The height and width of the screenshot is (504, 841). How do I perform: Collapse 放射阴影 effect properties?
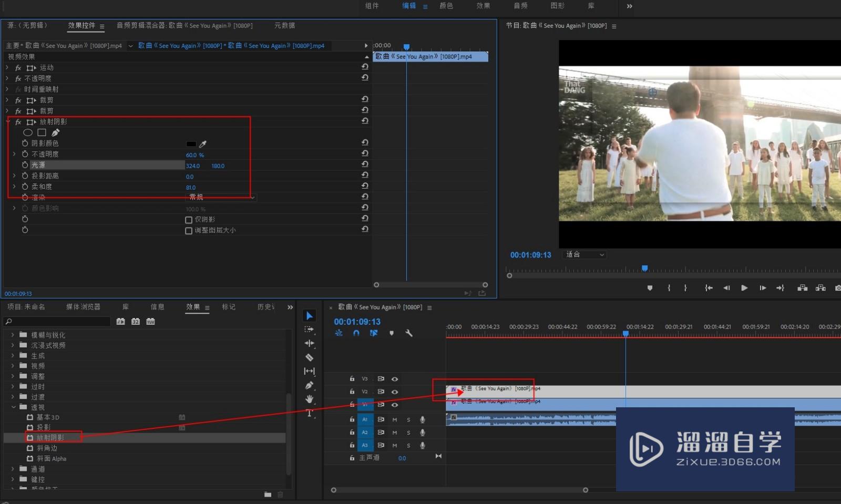pos(7,122)
